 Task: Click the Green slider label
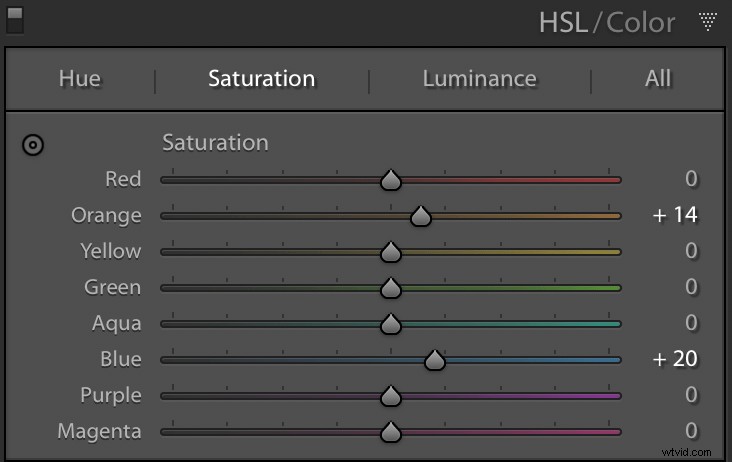tap(113, 287)
